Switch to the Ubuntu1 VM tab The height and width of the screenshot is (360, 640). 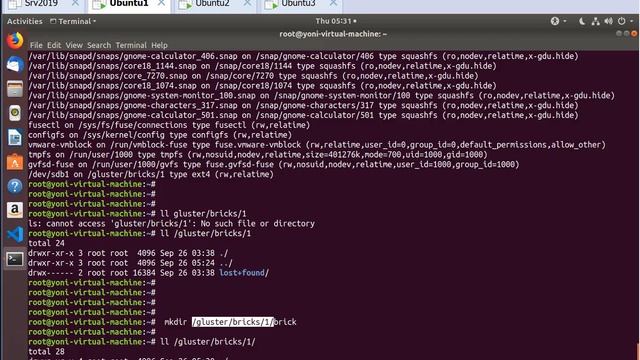click(x=128, y=4)
